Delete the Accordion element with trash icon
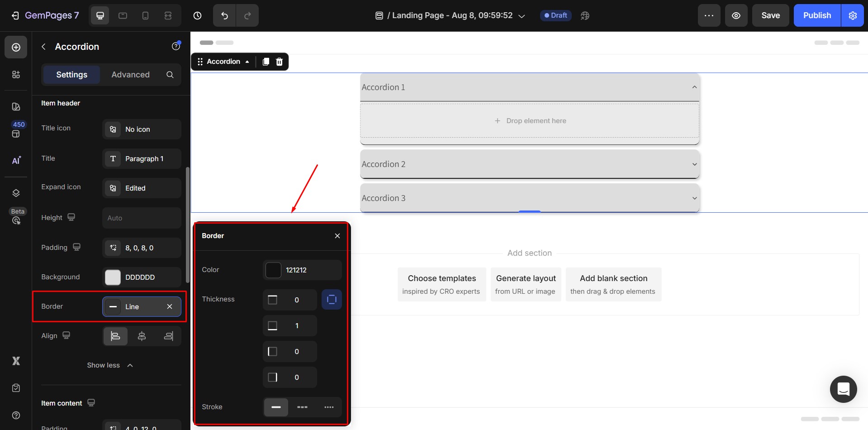 [280, 62]
